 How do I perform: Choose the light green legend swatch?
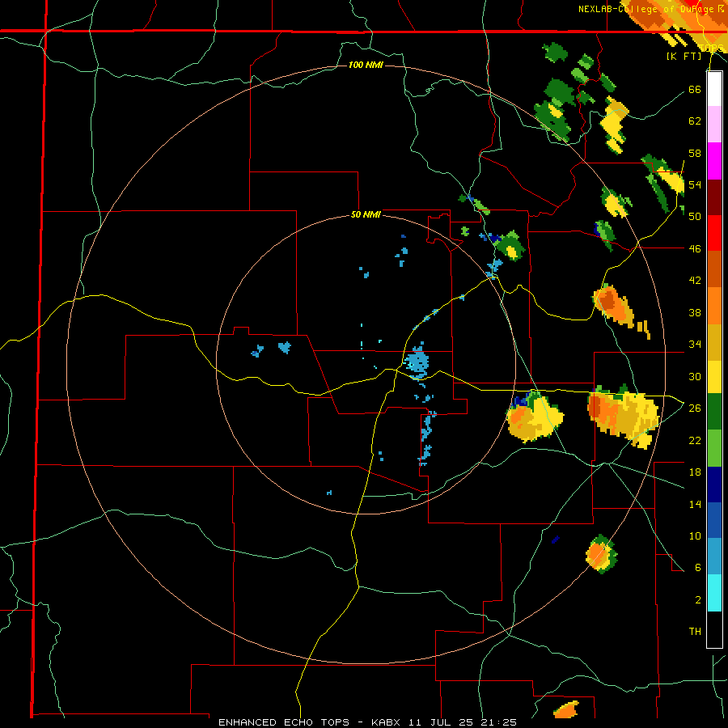pyautogui.click(x=714, y=448)
